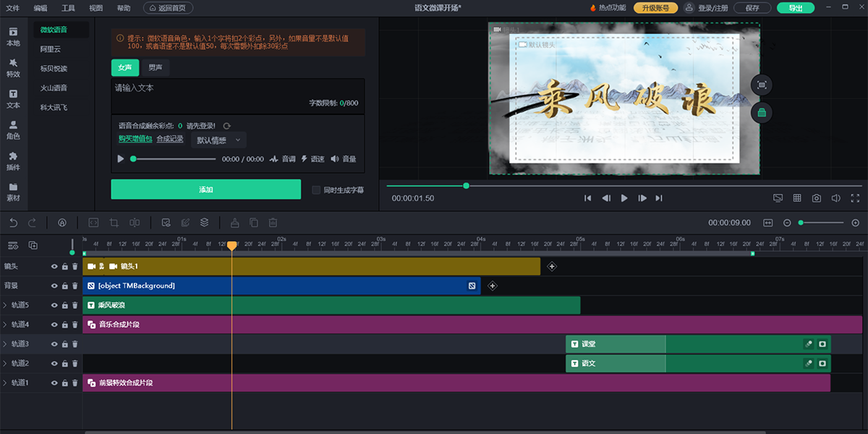Switch to the 男声 voice tab
The width and height of the screenshot is (868, 434).
155,68
